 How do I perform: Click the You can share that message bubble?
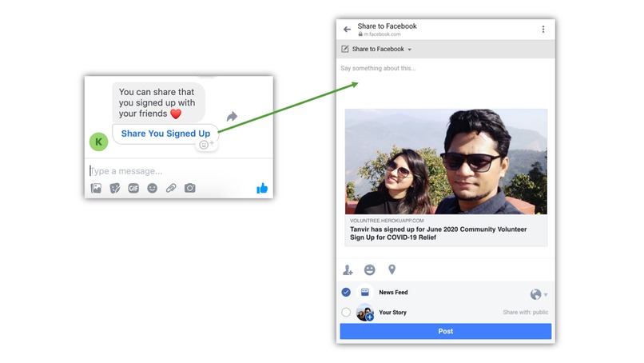[x=158, y=103]
